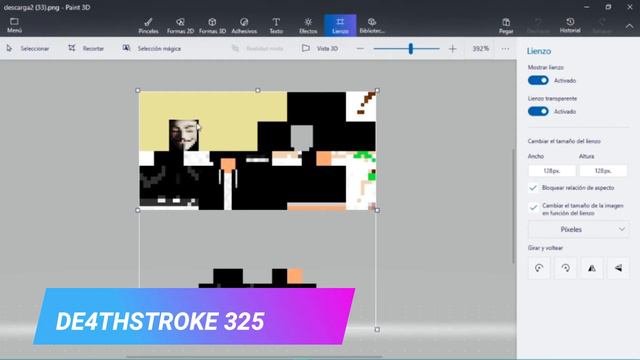Open the Formas 3D tab

coord(212,25)
